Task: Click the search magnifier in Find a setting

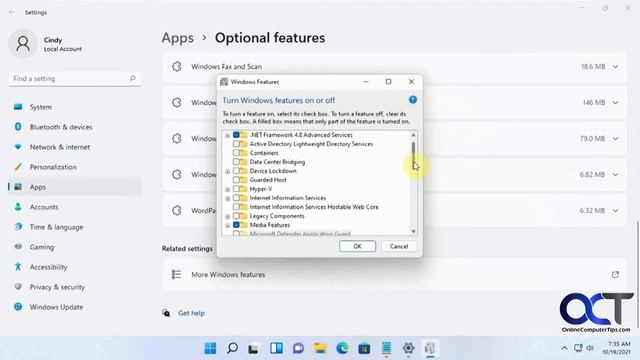Action: (132, 78)
